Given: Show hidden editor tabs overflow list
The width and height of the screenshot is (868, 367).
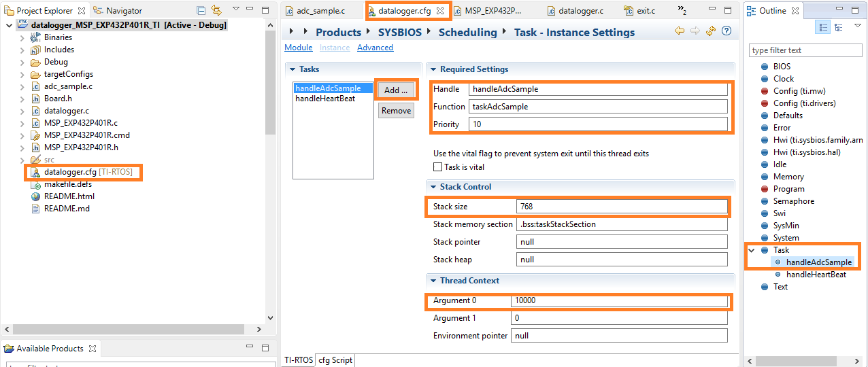Looking at the screenshot, I should coord(682,10).
